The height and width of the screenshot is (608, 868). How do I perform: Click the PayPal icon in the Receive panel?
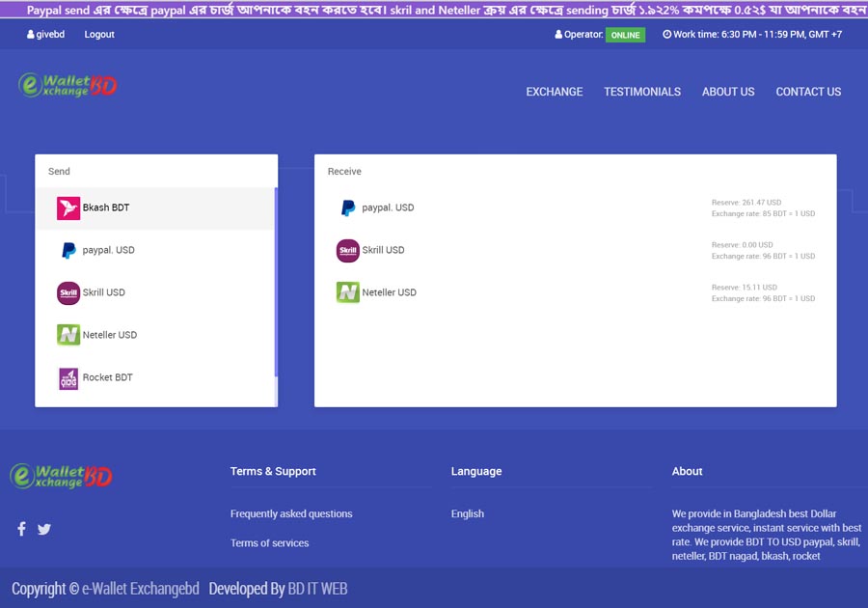click(x=348, y=207)
